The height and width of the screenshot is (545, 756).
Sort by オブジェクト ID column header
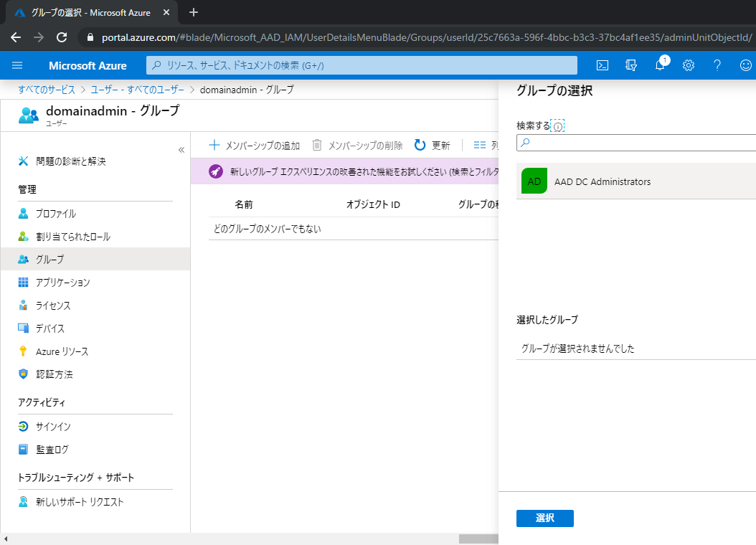373,204
